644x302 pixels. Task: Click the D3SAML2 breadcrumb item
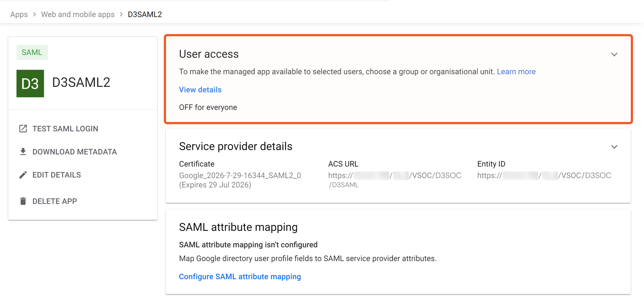pos(145,14)
